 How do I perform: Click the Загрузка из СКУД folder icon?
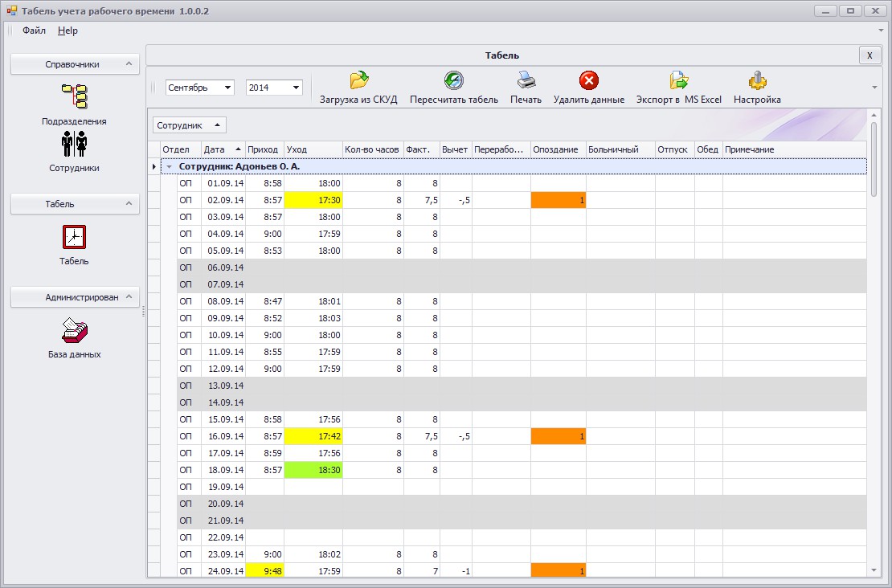coord(359,80)
